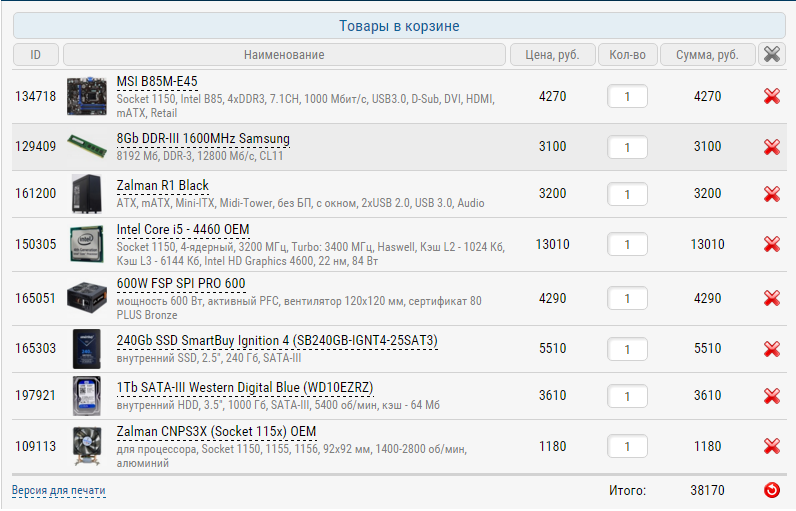Viewport: 796px width, 511px height.
Task: Click the gray clear-all X header icon
Action: click(x=772, y=54)
